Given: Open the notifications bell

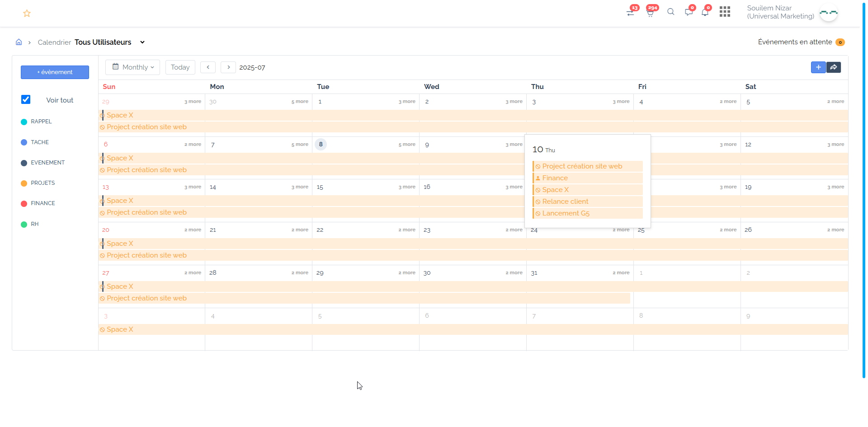Looking at the screenshot, I should pyautogui.click(x=705, y=12).
